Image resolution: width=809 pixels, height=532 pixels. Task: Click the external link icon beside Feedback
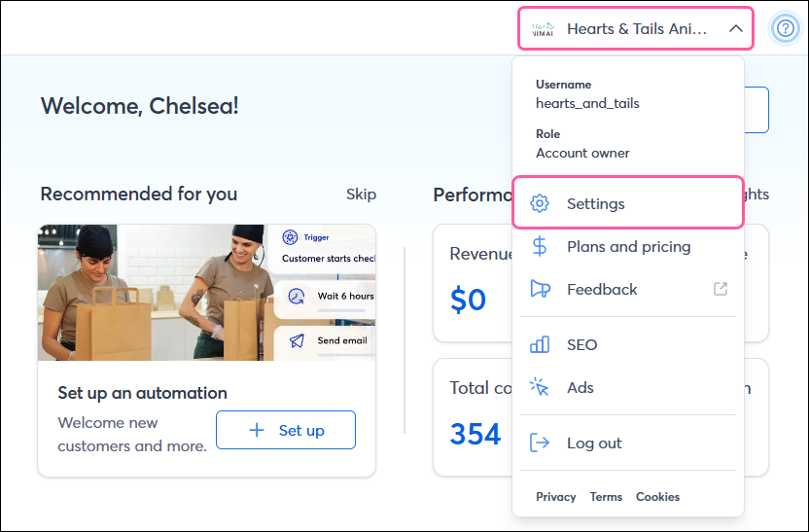[x=721, y=289]
